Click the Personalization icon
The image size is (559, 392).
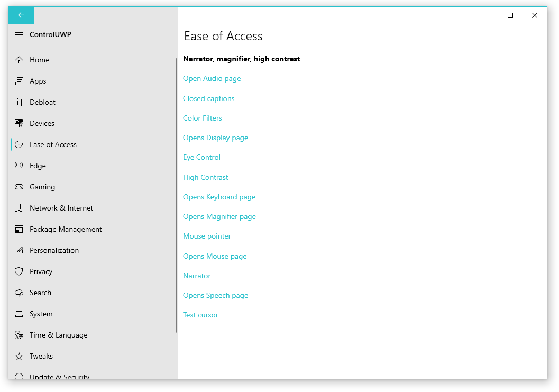tap(19, 250)
